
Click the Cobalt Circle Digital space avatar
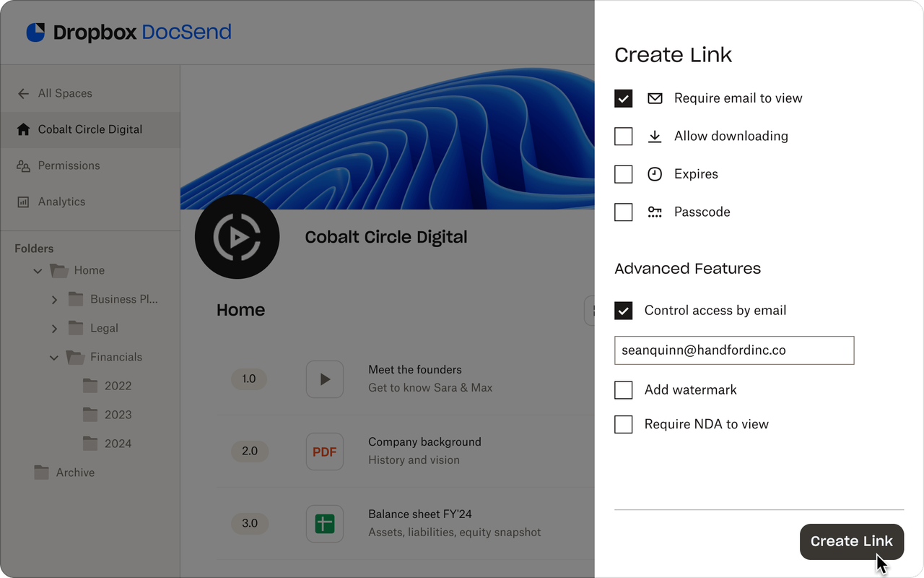[x=237, y=236]
